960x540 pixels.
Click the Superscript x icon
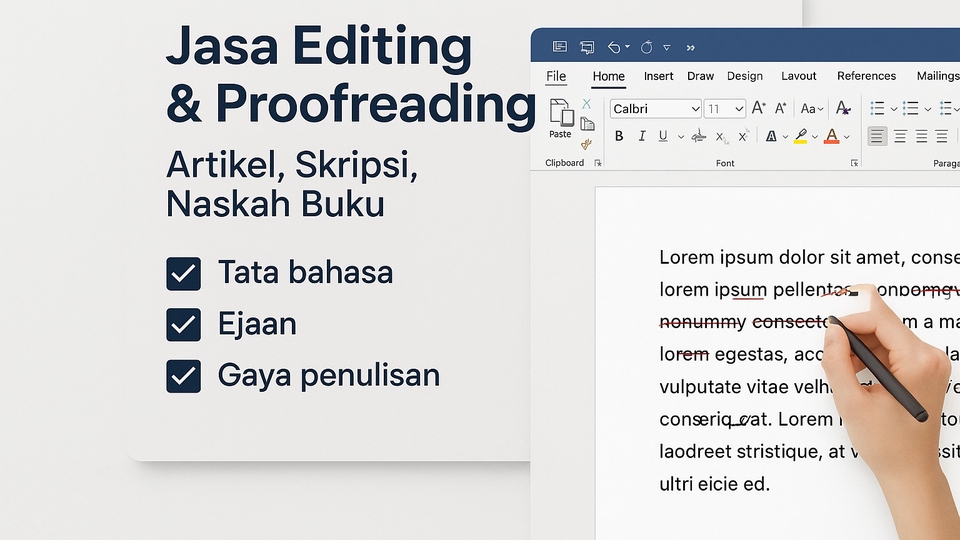pyautogui.click(x=743, y=136)
